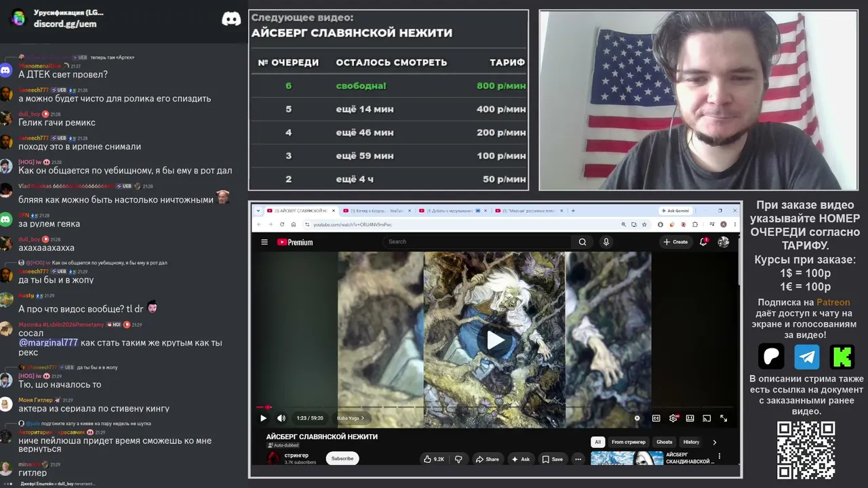
Task: Click the Patreon link text
Action: point(833,302)
